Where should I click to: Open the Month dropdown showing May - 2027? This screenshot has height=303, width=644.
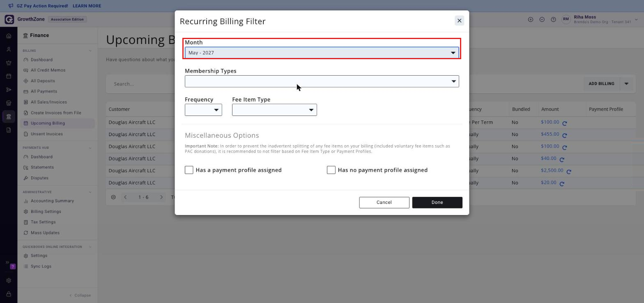coord(322,53)
